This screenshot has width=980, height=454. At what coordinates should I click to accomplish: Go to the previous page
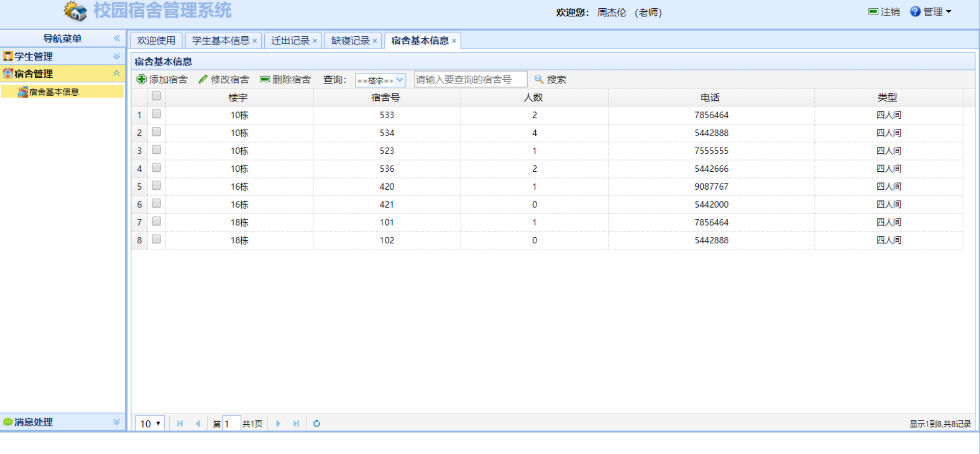pos(198,423)
